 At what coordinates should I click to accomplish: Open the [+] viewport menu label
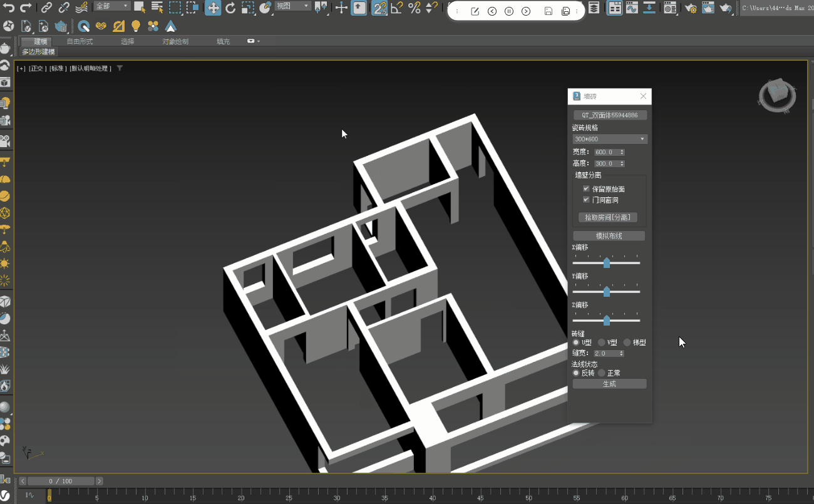(x=21, y=68)
